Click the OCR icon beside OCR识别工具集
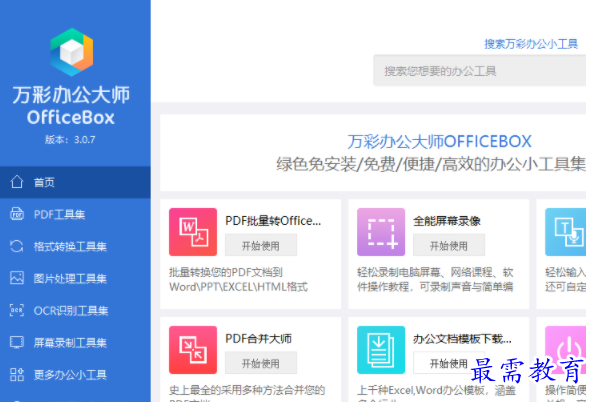This screenshot has height=402, width=592. (17, 310)
